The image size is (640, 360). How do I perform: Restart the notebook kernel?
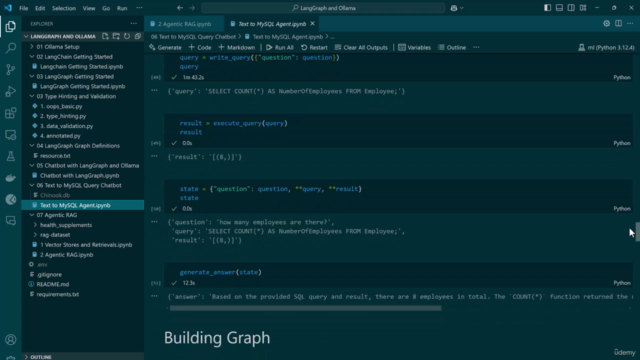tap(314, 47)
